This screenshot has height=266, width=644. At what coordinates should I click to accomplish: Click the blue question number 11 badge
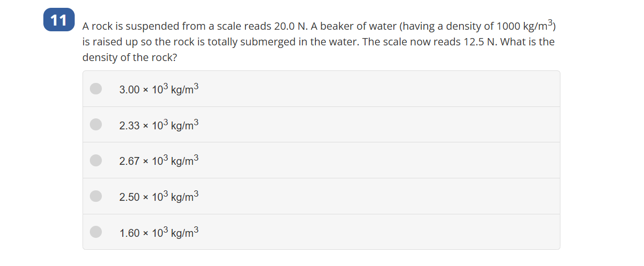59,20
